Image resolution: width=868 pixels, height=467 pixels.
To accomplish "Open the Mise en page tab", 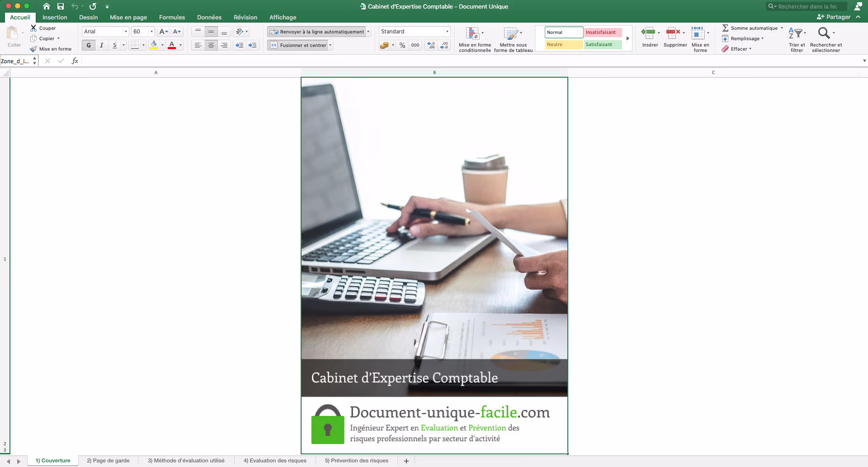I will (128, 17).
